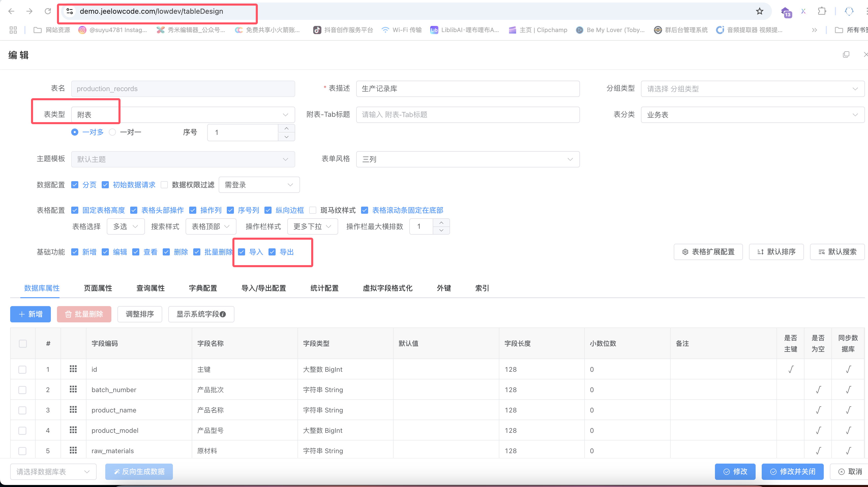Open the 表格扩展配置 gear icon
This screenshot has height=487, width=868.
pyautogui.click(x=686, y=252)
